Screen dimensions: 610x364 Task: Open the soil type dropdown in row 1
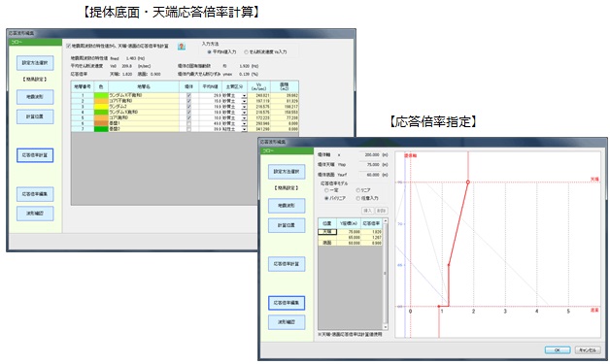coord(245,96)
